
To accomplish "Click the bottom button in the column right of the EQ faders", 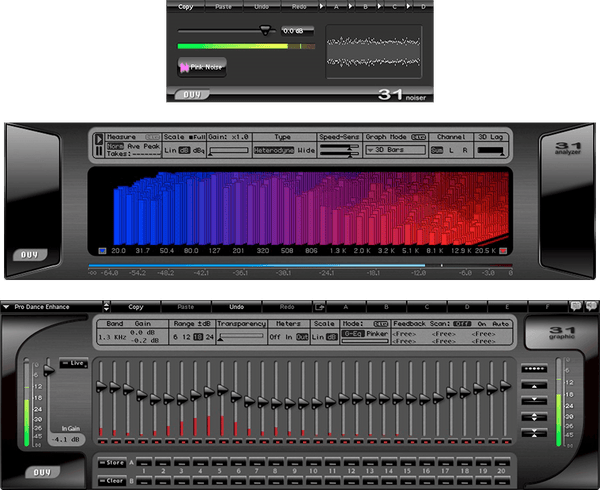I will point(534,433).
